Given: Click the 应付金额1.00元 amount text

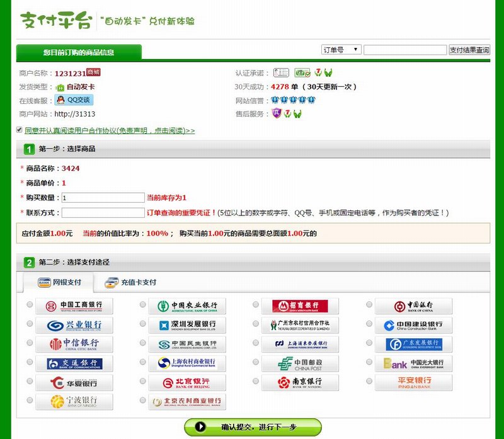Looking at the screenshot, I should tap(47, 233).
